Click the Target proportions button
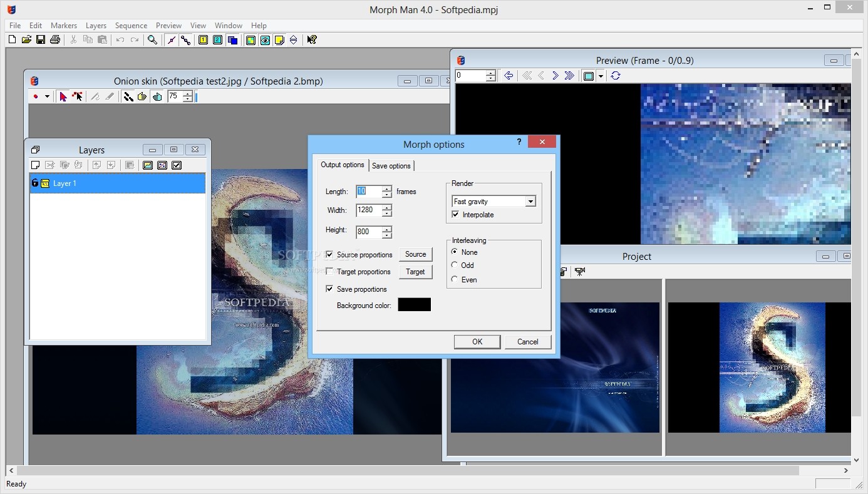Screen dimensions: 868x494 click(415, 272)
